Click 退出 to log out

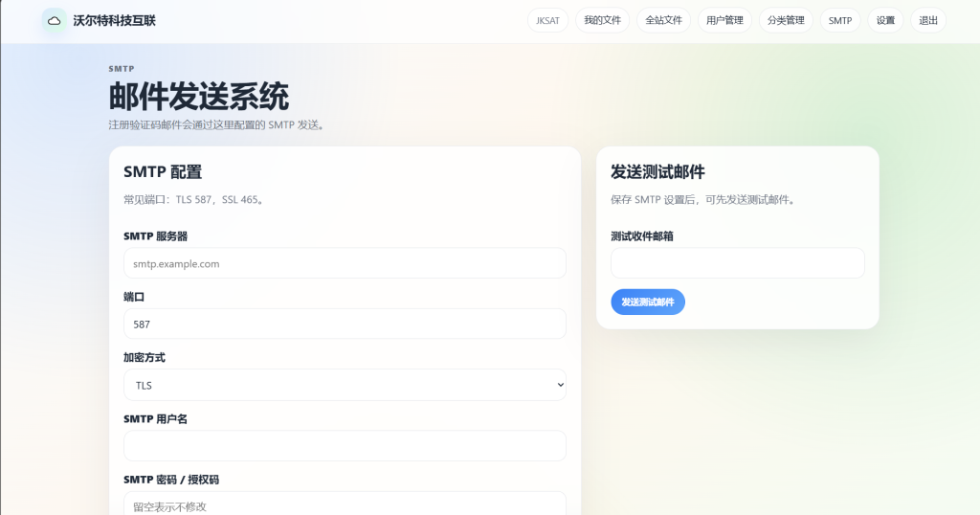928,21
